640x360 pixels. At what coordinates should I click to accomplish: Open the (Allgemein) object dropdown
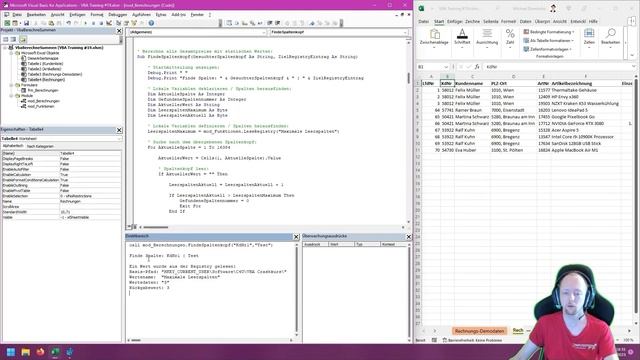[x=263, y=32]
